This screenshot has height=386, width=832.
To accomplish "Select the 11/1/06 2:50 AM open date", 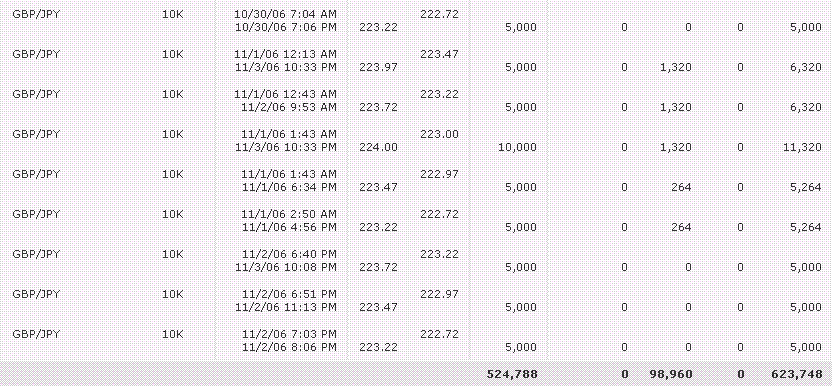I will coord(289,214).
